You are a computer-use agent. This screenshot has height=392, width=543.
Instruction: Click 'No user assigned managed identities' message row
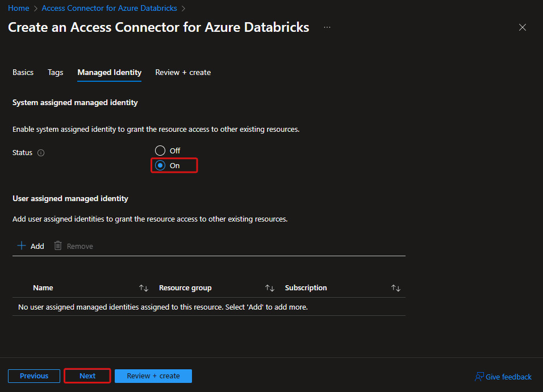click(209, 307)
